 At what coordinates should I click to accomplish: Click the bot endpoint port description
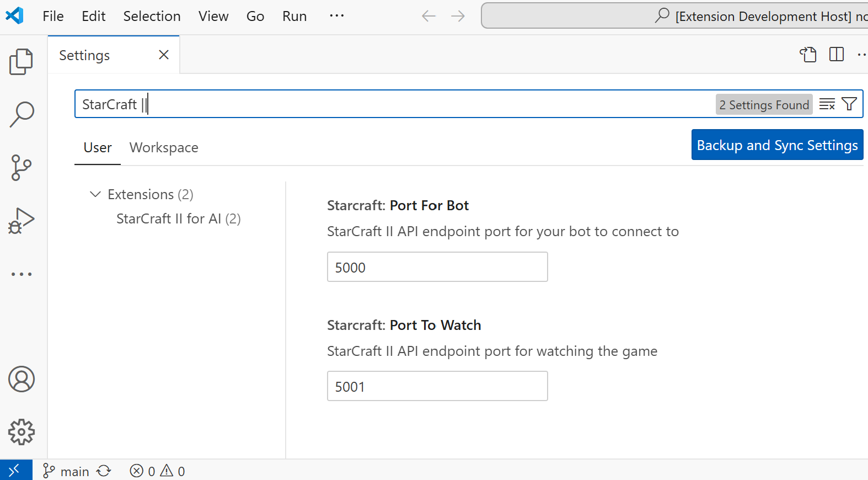tap(503, 232)
